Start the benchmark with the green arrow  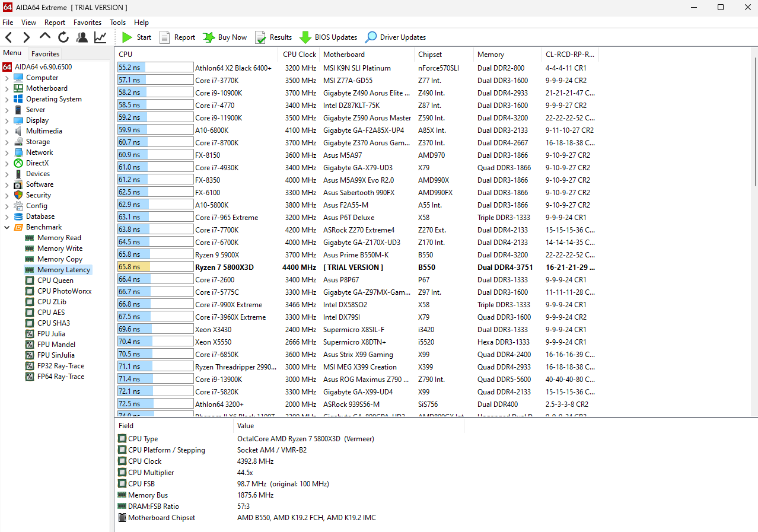click(136, 37)
